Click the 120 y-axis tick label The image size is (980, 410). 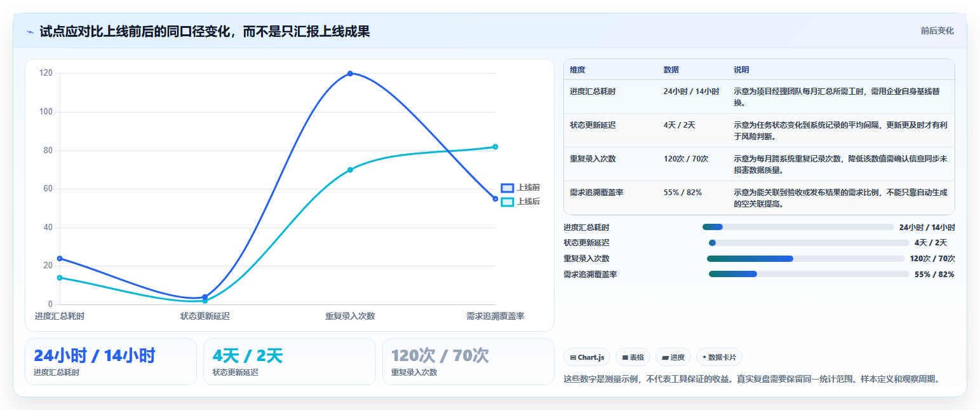46,73
